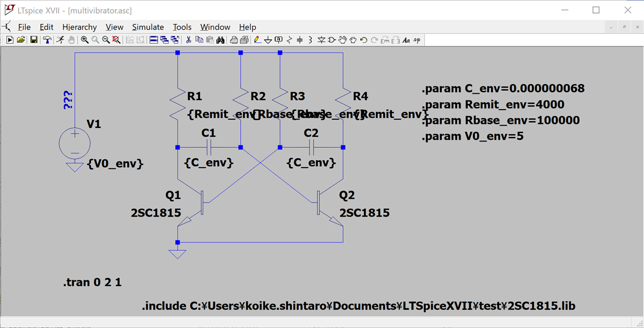Zoom out with the minus magnifier icon

106,40
